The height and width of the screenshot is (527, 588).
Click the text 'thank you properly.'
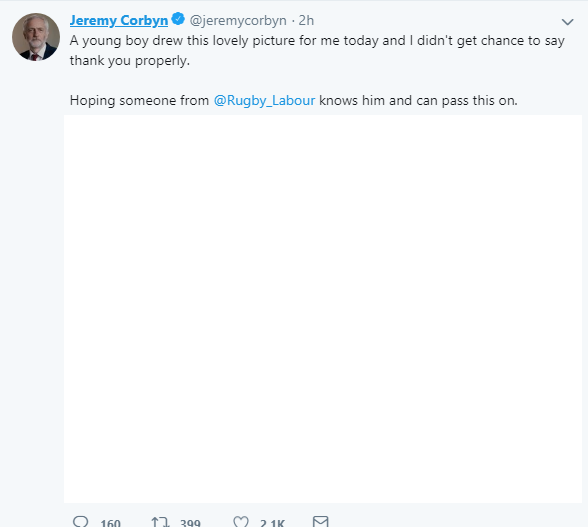point(130,61)
